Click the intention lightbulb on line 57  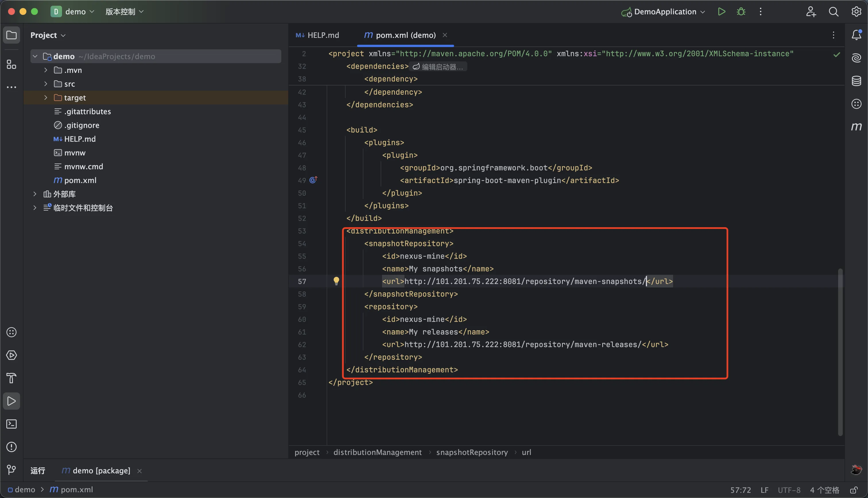pyautogui.click(x=336, y=281)
